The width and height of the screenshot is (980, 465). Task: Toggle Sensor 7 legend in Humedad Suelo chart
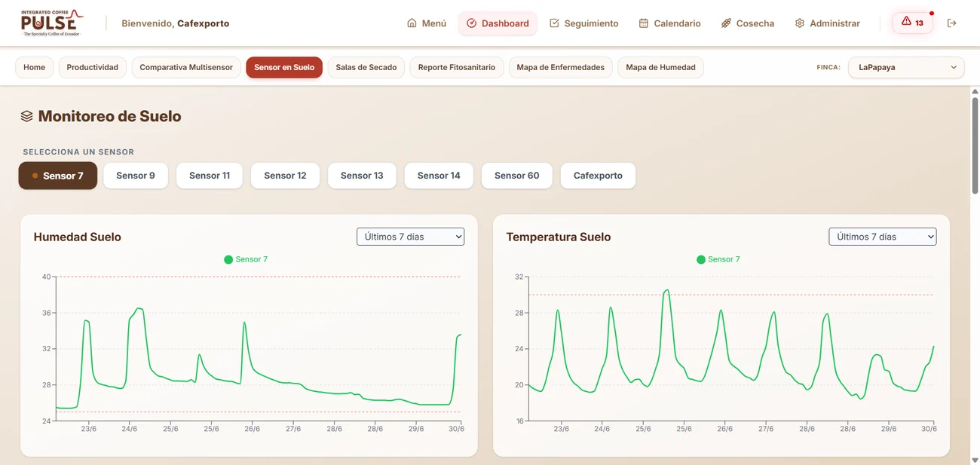[246, 259]
